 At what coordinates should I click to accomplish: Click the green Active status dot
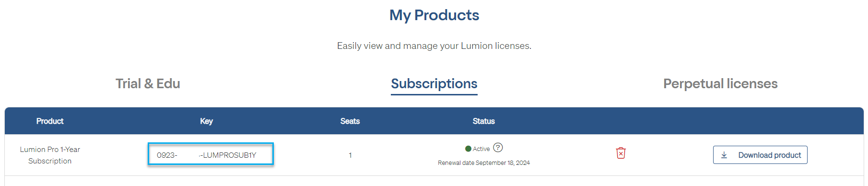468,149
